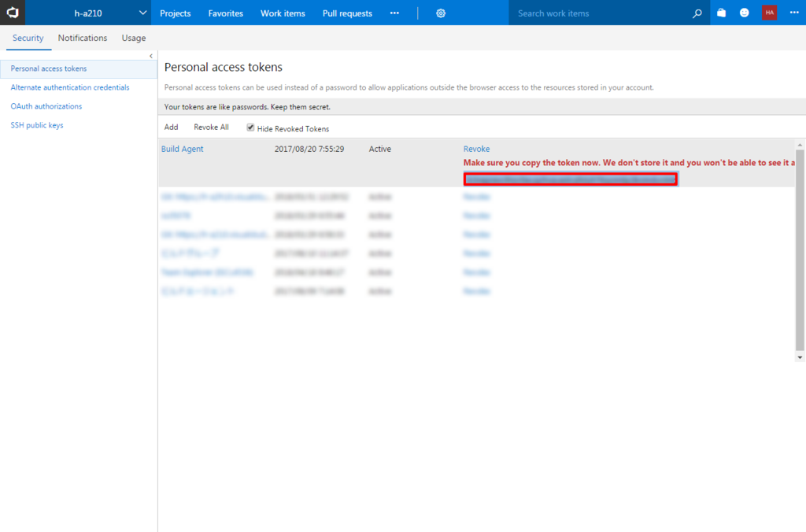
Task: Switch to the Usage tab
Action: point(134,38)
